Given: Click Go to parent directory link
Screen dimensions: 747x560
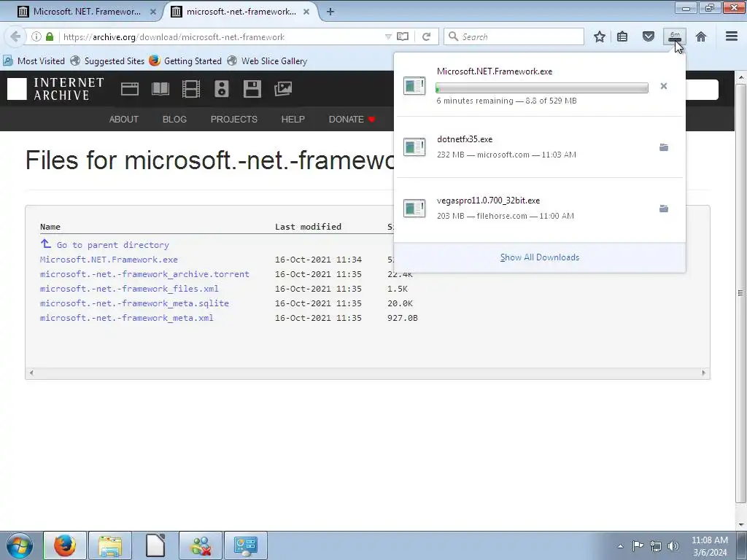Looking at the screenshot, I should point(113,245).
